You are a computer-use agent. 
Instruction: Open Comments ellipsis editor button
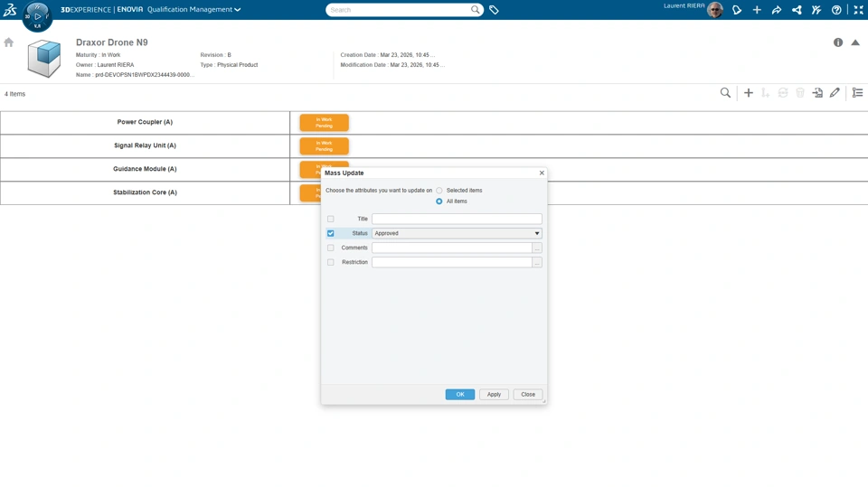(537, 248)
